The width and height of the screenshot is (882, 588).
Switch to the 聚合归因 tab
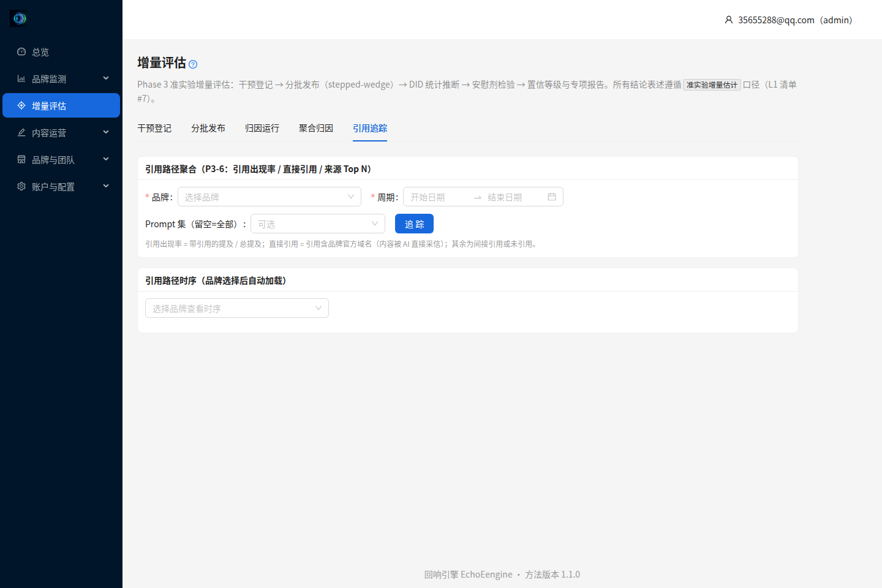(x=316, y=128)
